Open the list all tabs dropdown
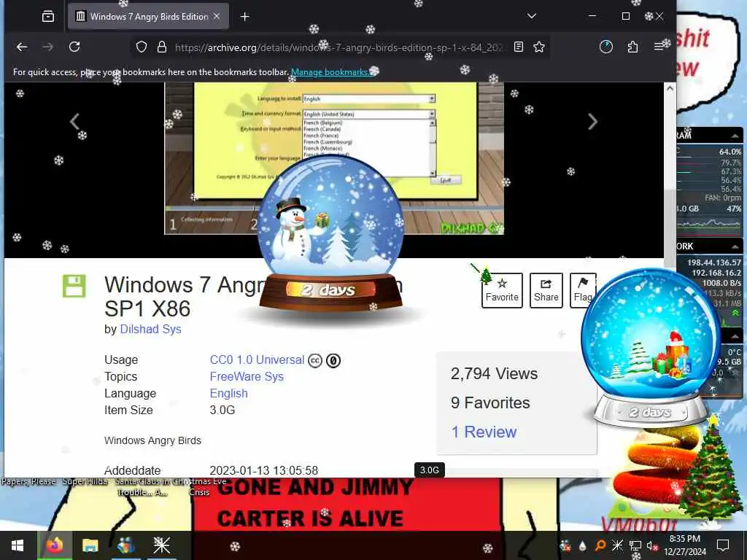The width and height of the screenshot is (747, 560). 532,16
